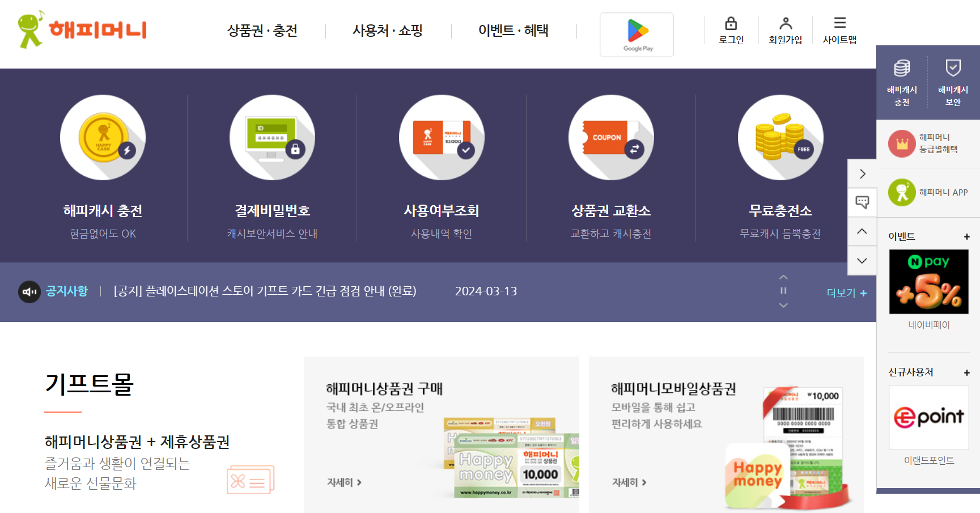This screenshot has height=513, width=980.
Task: Collapse the right sidebar with the chevron arrow
Action: click(x=862, y=173)
